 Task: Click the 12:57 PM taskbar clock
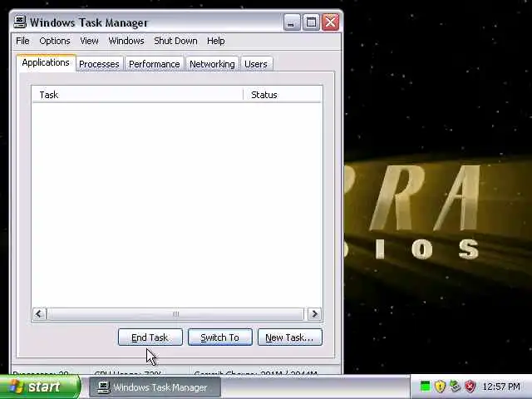(x=501, y=387)
